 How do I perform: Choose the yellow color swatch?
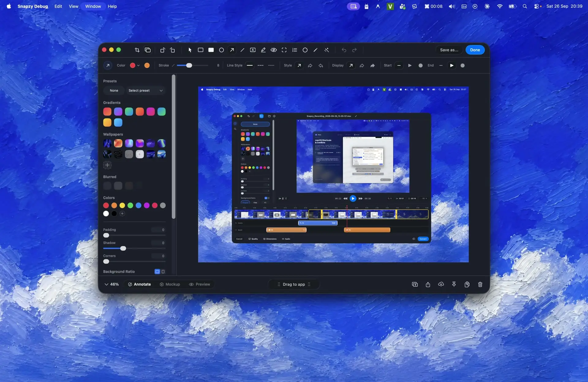tap(122, 205)
